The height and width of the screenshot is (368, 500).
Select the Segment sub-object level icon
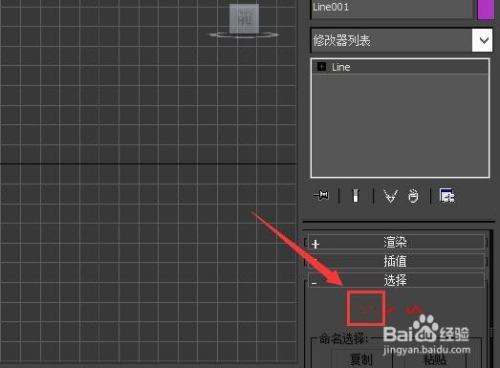391,310
